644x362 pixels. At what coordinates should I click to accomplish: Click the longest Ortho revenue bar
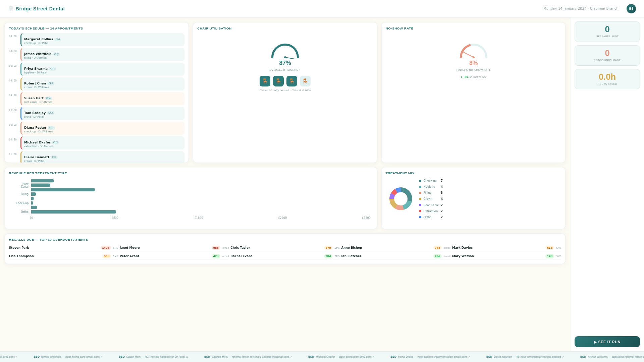click(x=73, y=212)
